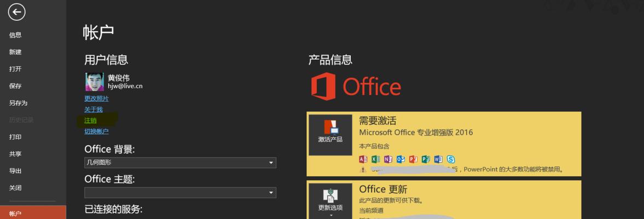644x219 pixels.
Task: Click the Publisher product icon
Action: tap(426, 159)
